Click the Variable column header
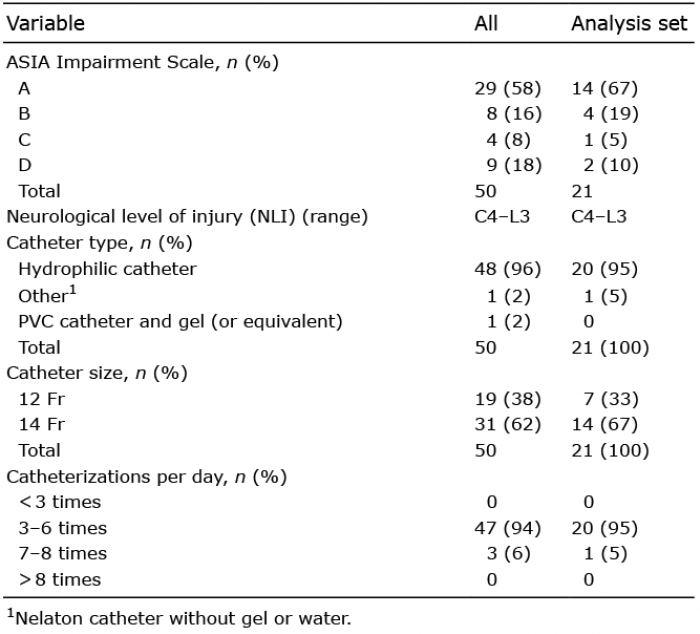700x634 pixels. coord(46,24)
